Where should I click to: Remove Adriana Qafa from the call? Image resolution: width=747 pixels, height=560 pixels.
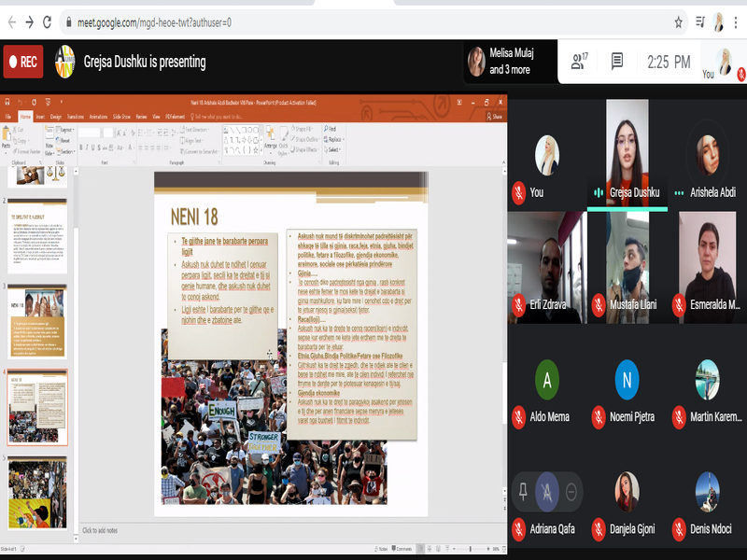coord(571,492)
